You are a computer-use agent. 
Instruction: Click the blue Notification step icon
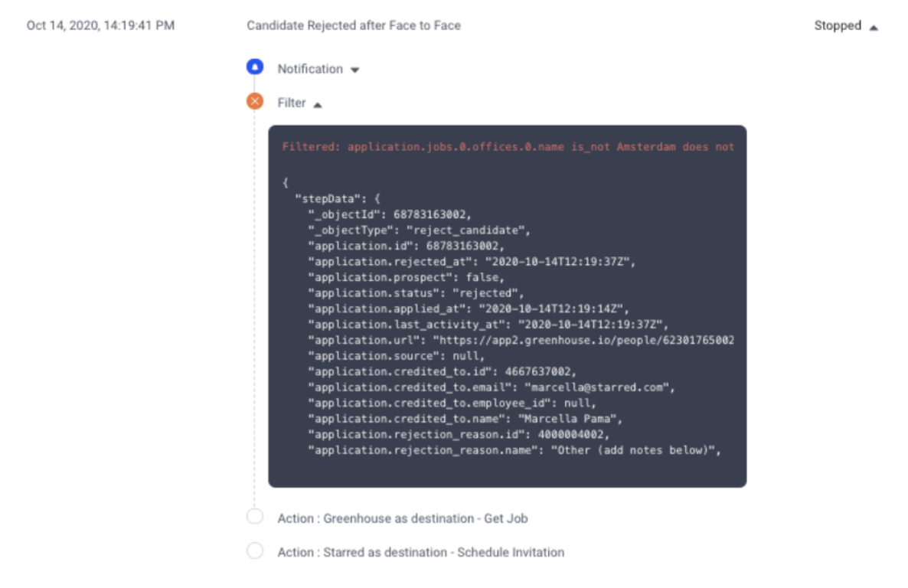point(255,67)
